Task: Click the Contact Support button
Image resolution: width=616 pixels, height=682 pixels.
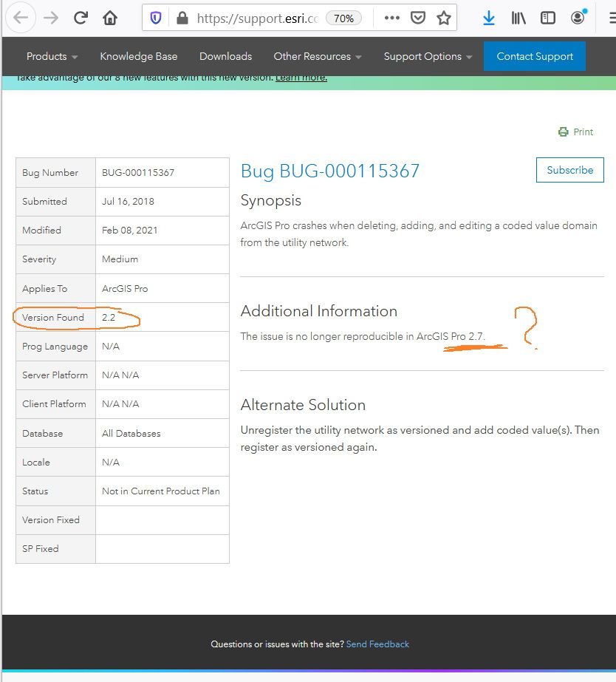Action: pos(535,56)
